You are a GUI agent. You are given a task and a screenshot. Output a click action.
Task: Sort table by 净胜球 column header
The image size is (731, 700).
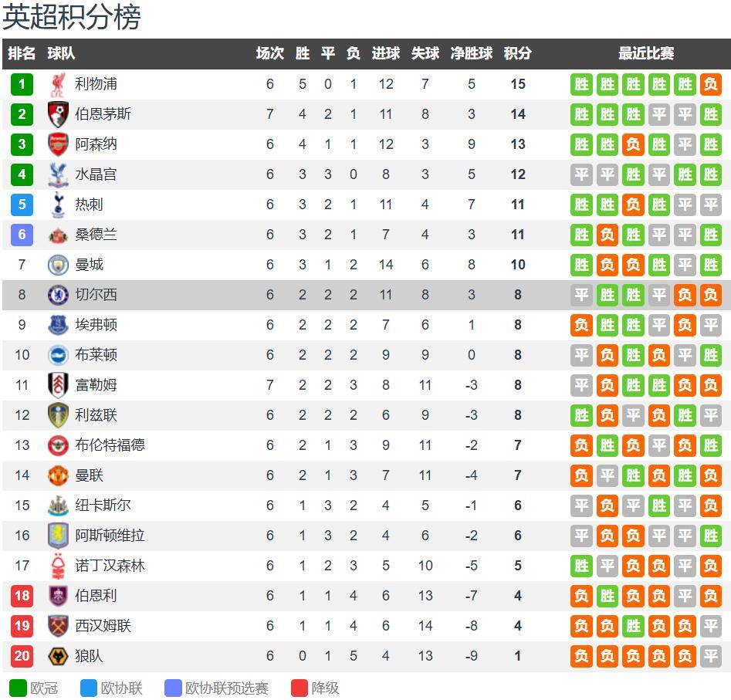(471, 53)
